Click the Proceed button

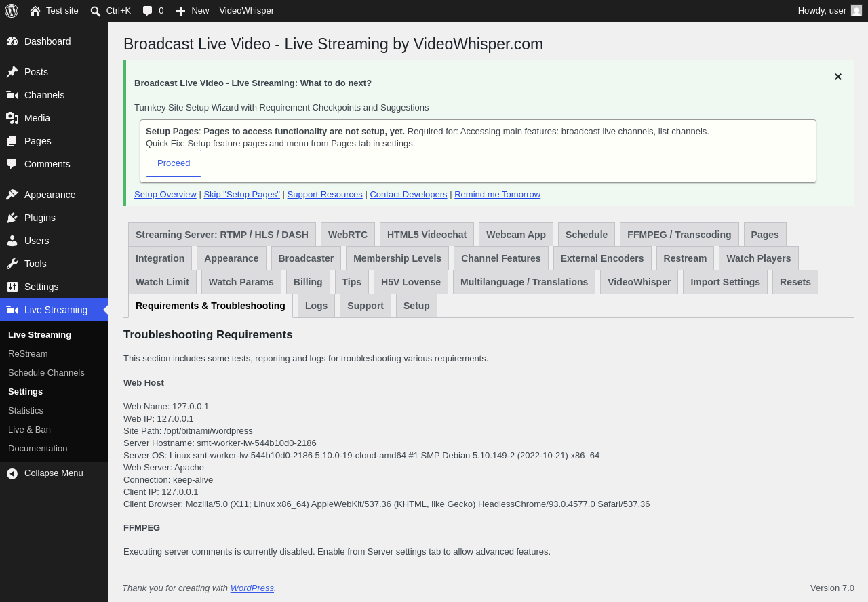tap(174, 163)
